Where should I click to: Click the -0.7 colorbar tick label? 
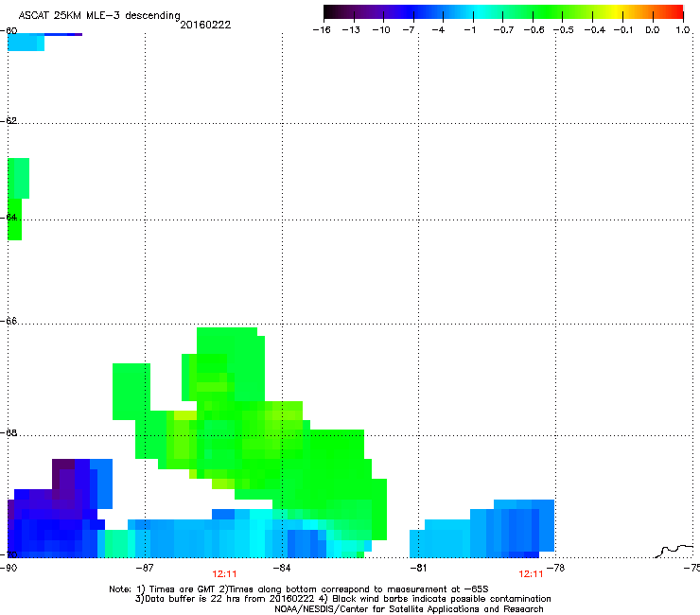(503, 30)
